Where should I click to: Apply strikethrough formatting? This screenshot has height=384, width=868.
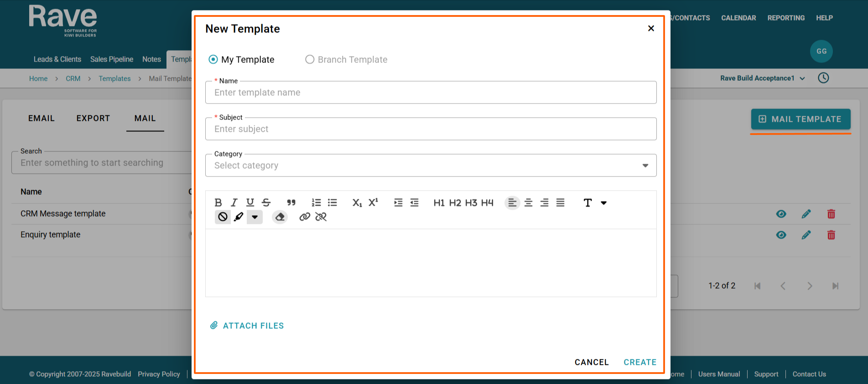pos(266,202)
